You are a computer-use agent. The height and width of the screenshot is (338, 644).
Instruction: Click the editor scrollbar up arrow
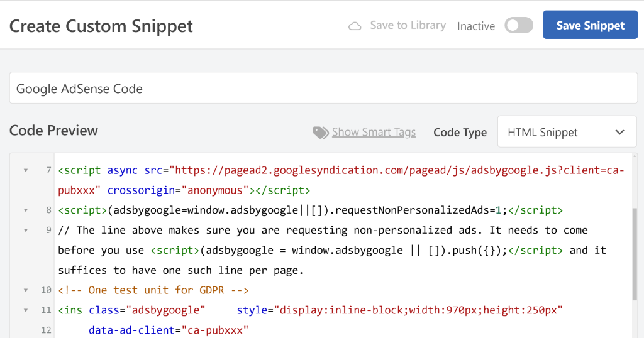635,156
